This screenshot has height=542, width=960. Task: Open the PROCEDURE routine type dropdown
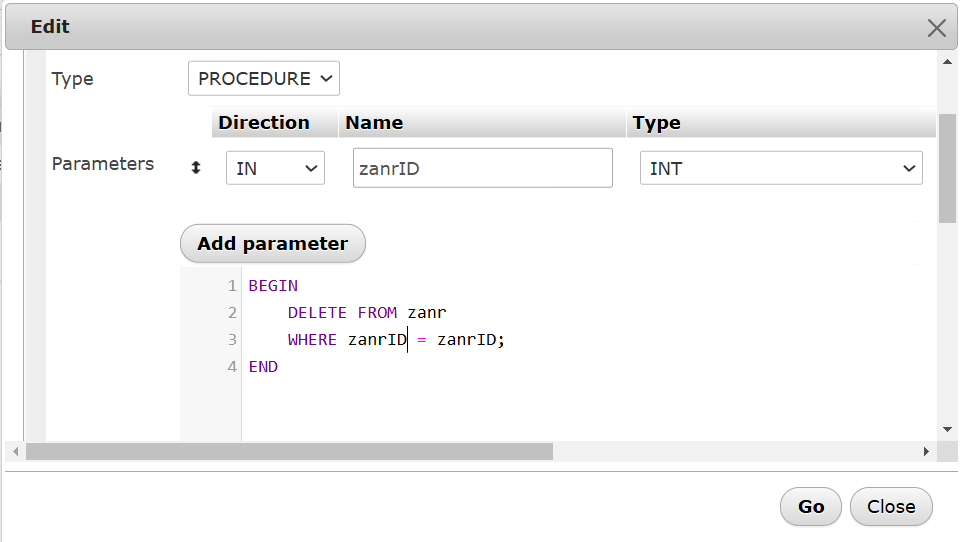264,79
